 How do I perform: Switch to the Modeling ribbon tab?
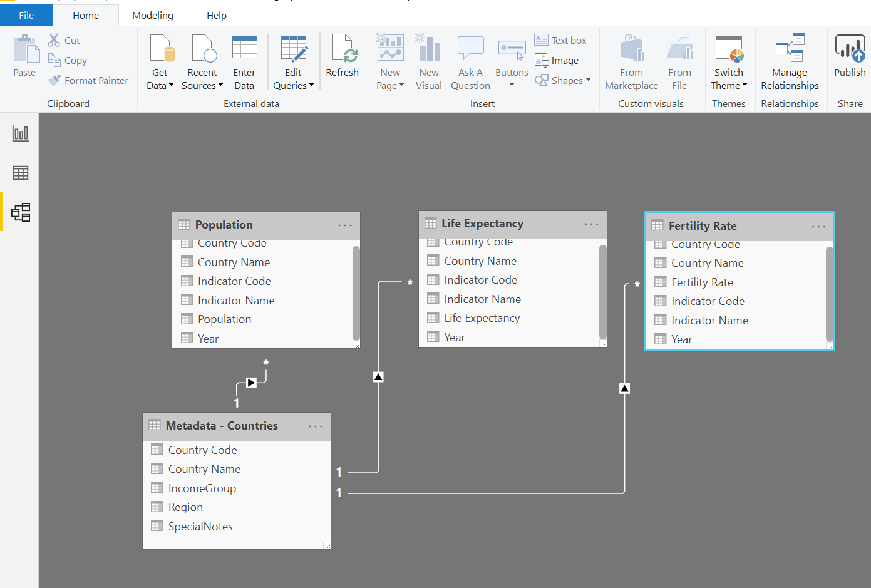point(152,15)
